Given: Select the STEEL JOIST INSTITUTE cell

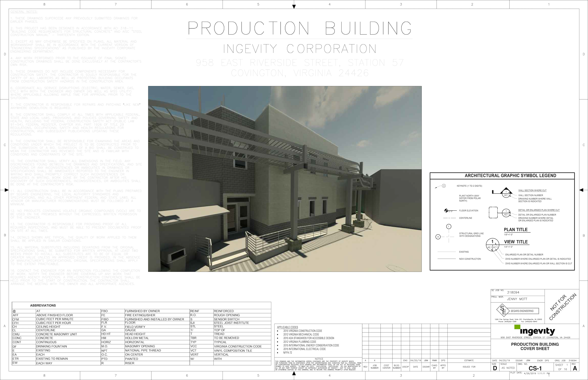Looking at the screenshot, I should 242,323.
